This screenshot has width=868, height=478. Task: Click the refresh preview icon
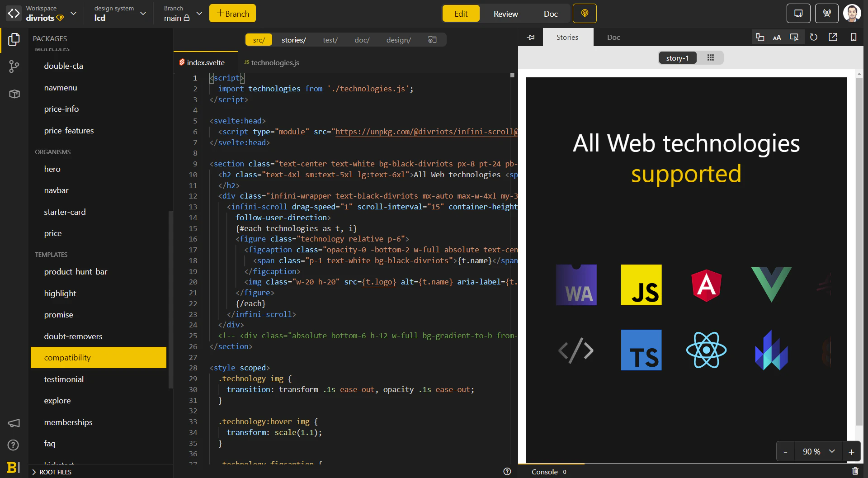(813, 38)
